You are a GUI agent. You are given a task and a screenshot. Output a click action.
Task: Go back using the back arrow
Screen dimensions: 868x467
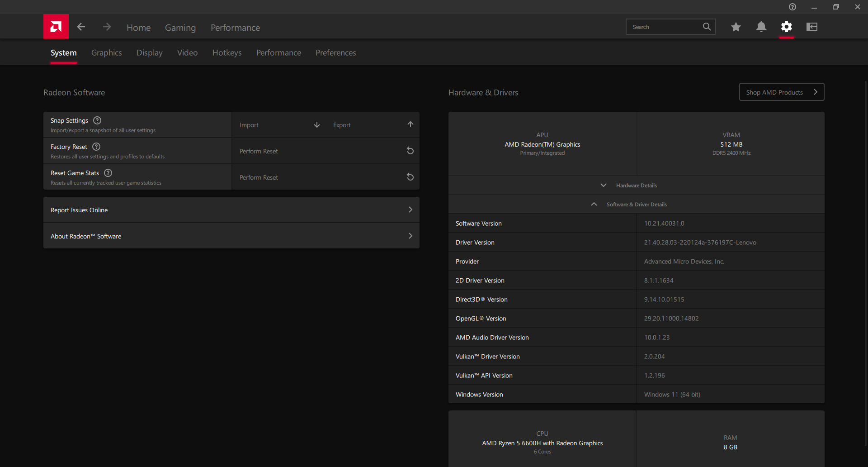[81, 27]
